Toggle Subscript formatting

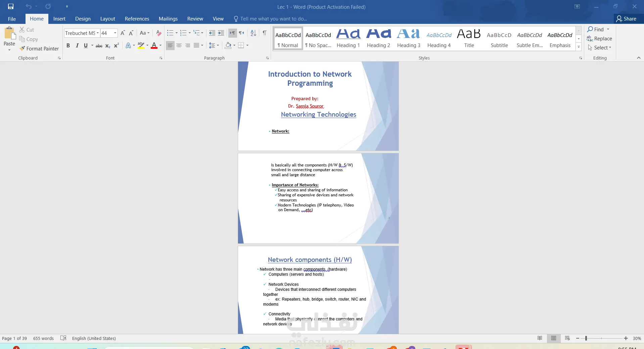(x=107, y=45)
